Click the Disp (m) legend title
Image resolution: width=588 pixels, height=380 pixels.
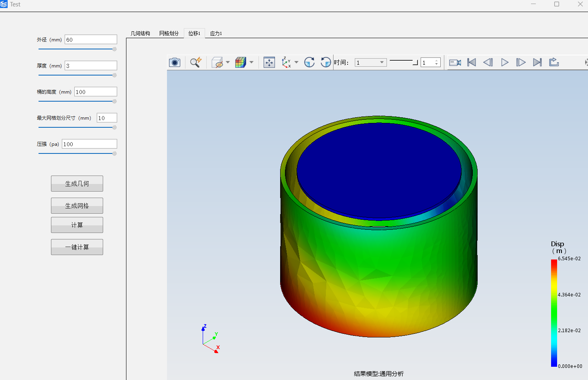point(558,247)
